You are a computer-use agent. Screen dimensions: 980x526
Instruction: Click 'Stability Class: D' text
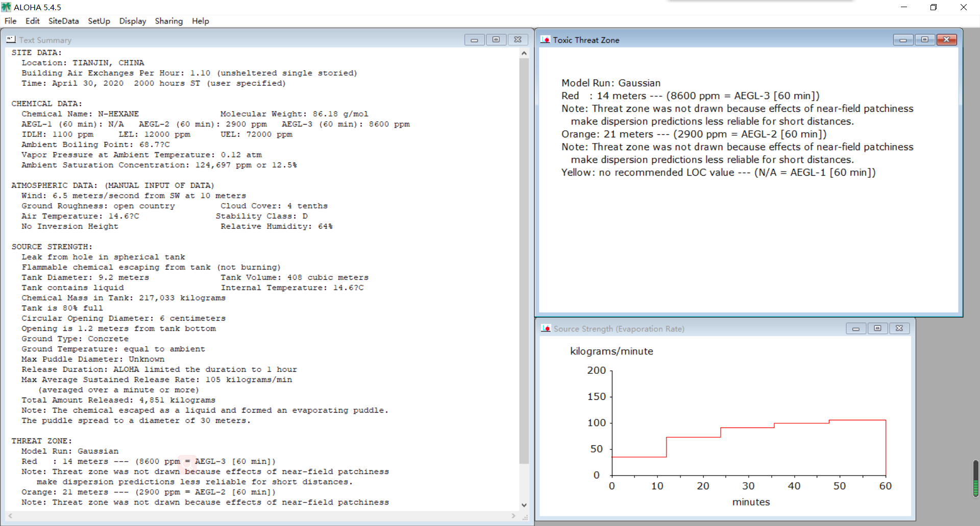(x=261, y=216)
